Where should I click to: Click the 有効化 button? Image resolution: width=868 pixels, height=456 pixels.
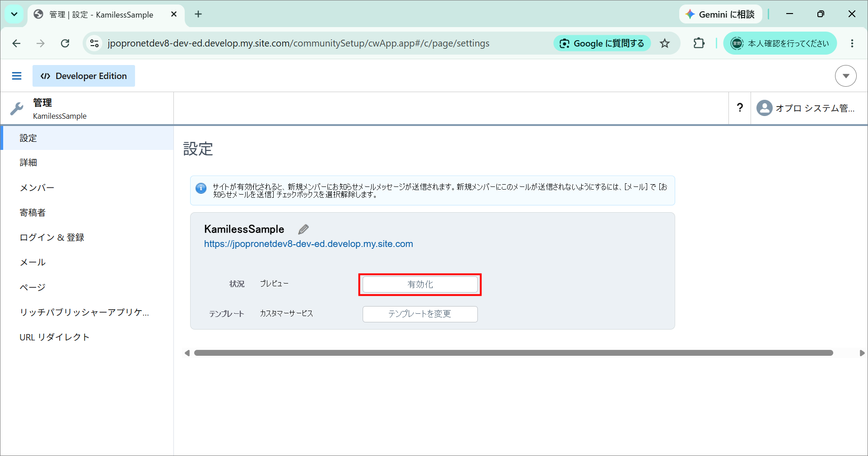coord(420,284)
